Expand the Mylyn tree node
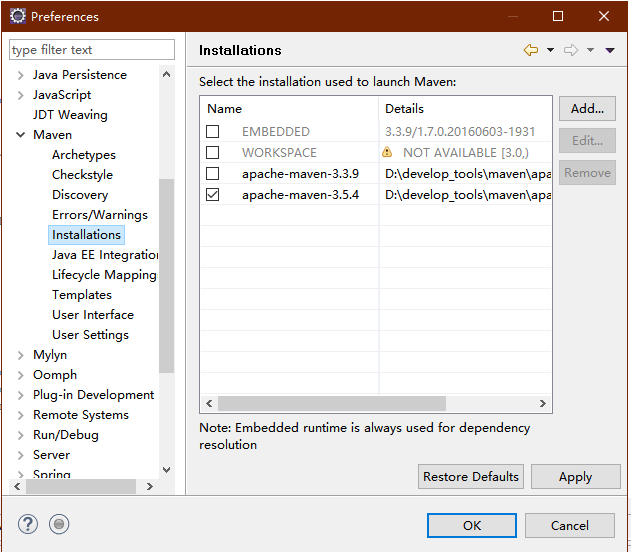 [x=21, y=355]
